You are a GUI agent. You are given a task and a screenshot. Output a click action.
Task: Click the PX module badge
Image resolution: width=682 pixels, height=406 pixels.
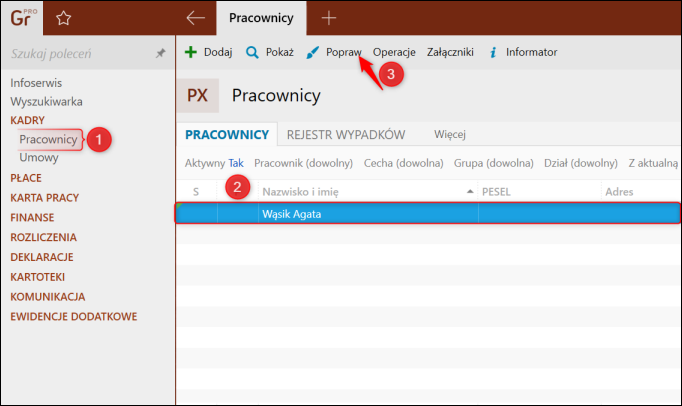pyautogui.click(x=197, y=95)
